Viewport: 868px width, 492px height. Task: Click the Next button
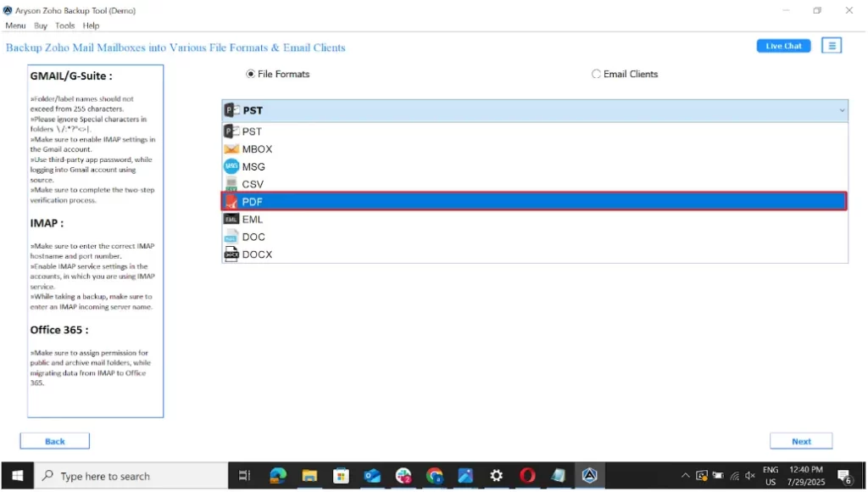800,440
